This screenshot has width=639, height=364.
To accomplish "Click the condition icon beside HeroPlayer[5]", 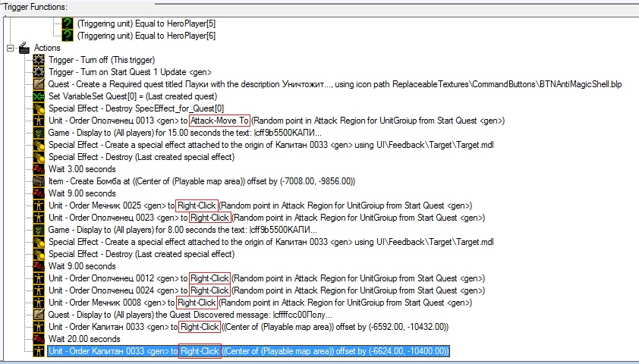I will (x=67, y=24).
